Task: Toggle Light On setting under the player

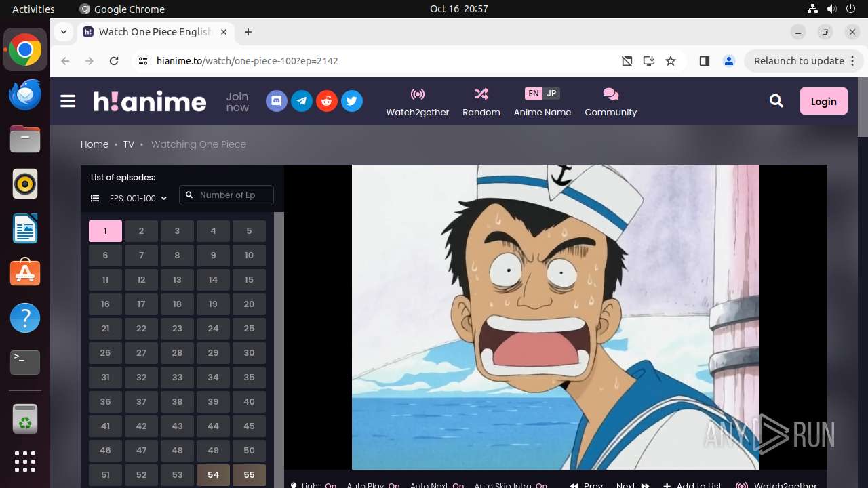Action: [x=313, y=485]
